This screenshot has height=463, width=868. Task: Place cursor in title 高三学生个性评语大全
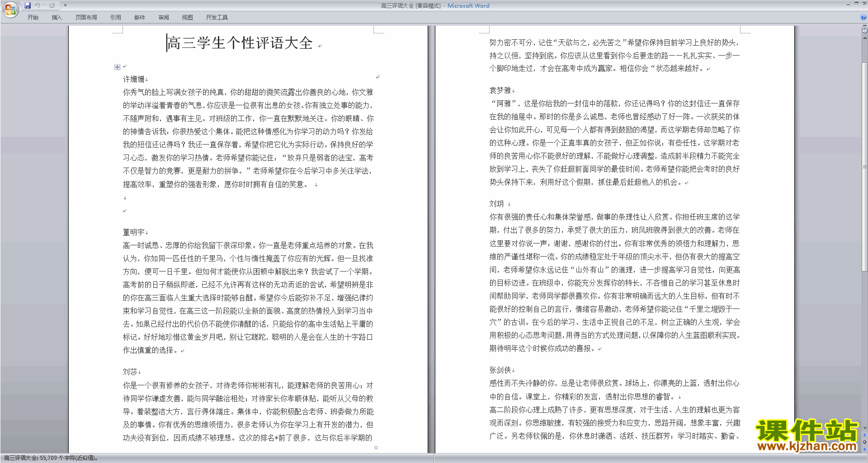(x=240, y=43)
